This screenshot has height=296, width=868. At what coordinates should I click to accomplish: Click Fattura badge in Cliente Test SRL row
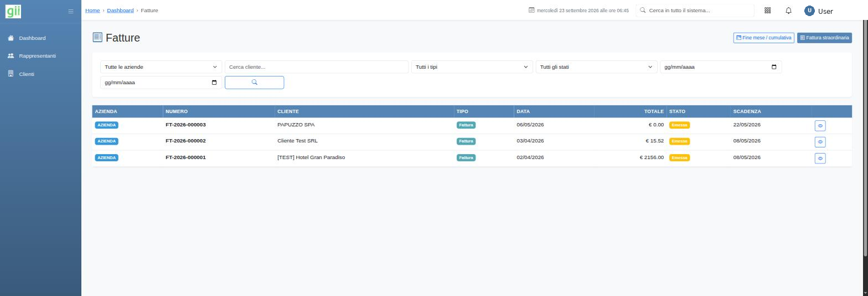point(466,141)
